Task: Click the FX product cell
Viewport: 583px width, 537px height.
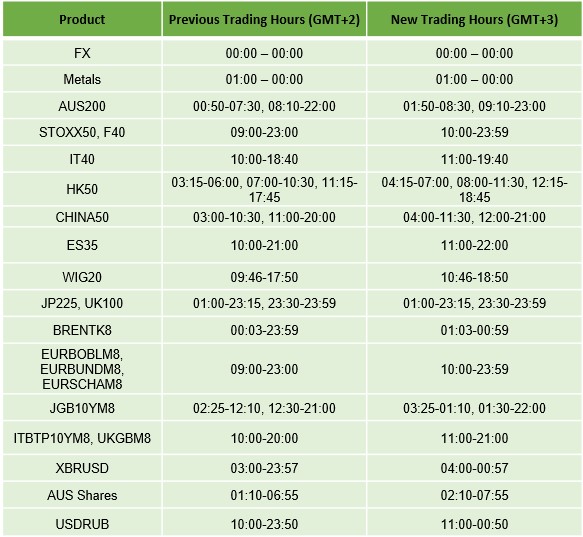Action: point(82,53)
